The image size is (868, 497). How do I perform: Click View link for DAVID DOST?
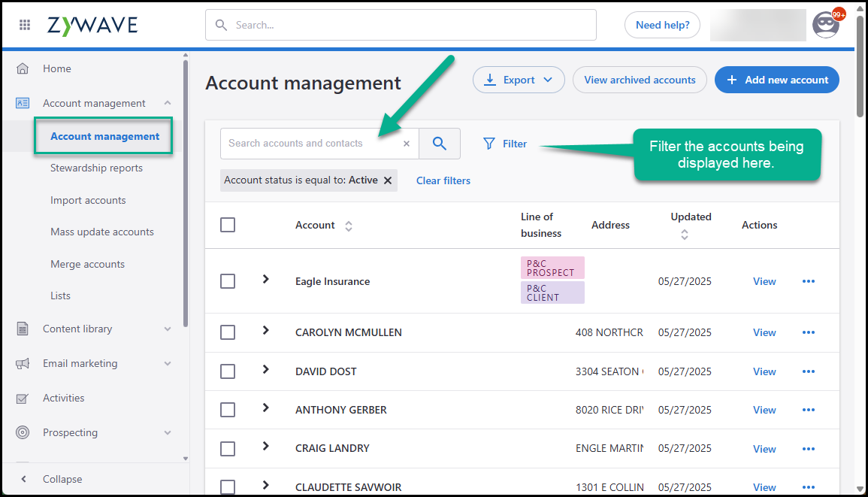pos(764,371)
